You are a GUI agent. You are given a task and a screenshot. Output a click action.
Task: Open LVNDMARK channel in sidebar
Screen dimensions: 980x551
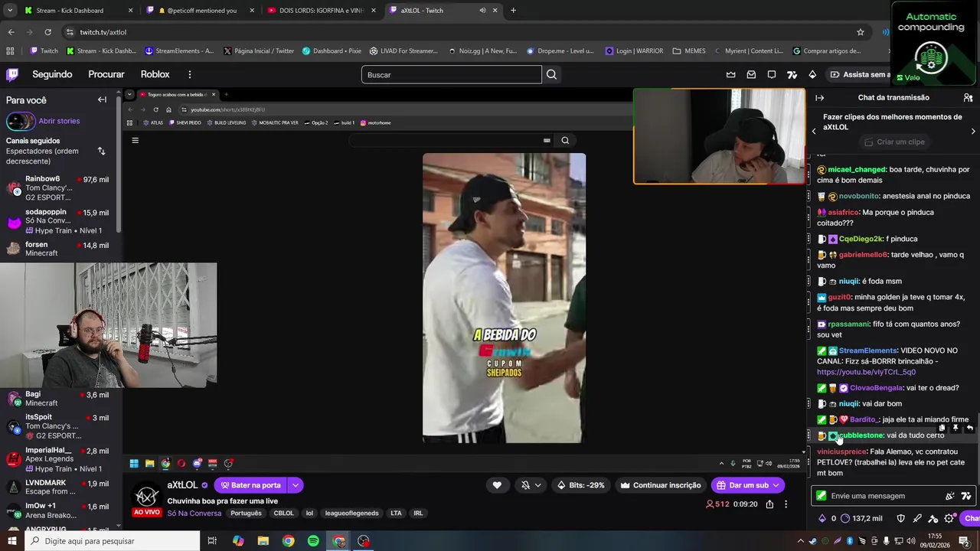60,487
